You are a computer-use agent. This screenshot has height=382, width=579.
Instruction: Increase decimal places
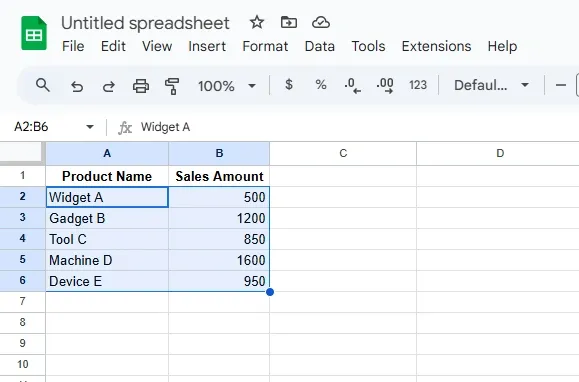pyautogui.click(x=385, y=86)
